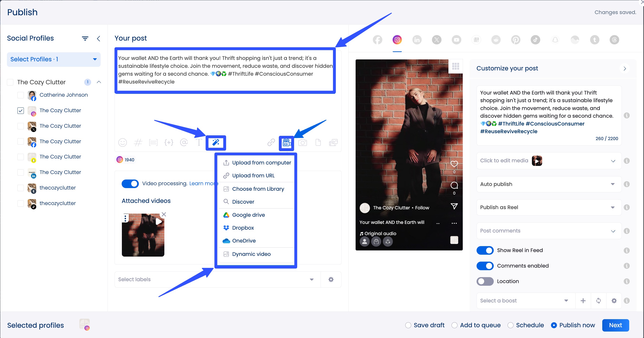Click the Next button
The width and height of the screenshot is (644, 338).
[615, 325]
